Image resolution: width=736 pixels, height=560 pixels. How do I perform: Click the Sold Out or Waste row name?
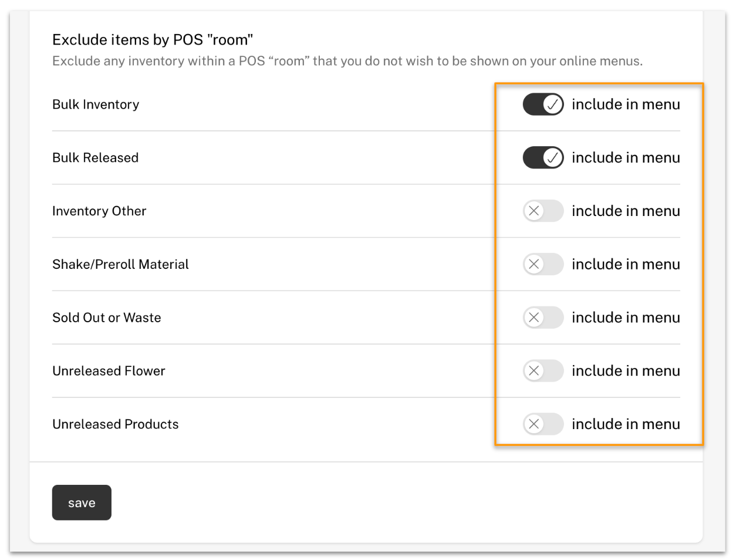106,318
